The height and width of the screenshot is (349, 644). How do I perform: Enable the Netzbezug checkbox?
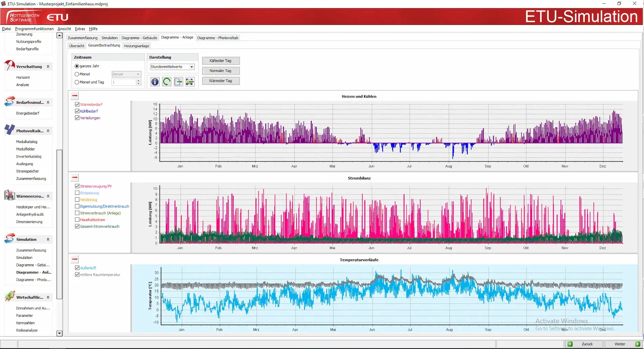point(77,200)
